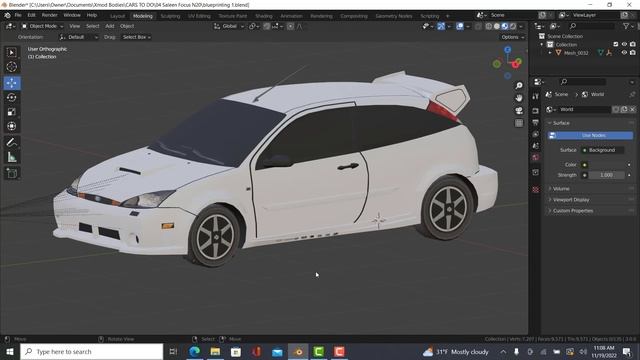Open the Scene properties tab icon
The width and height of the screenshot is (640, 360).
[536, 146]
